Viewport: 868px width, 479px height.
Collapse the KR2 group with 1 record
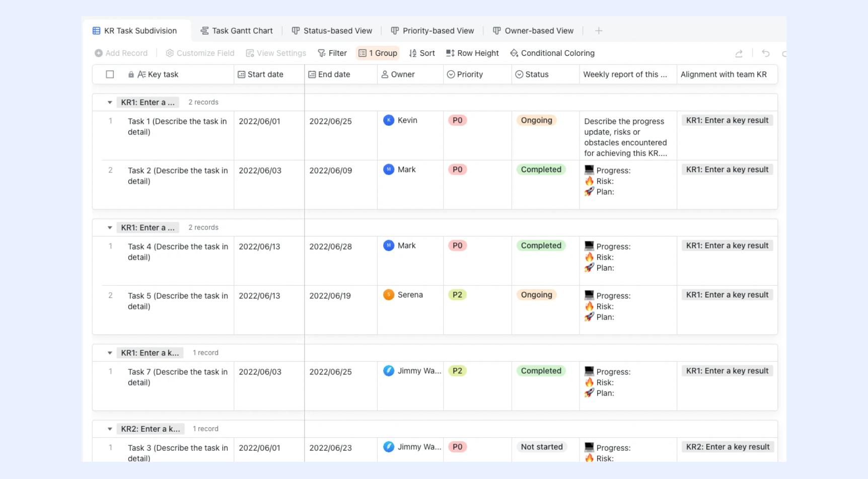[x=110, y=429]
